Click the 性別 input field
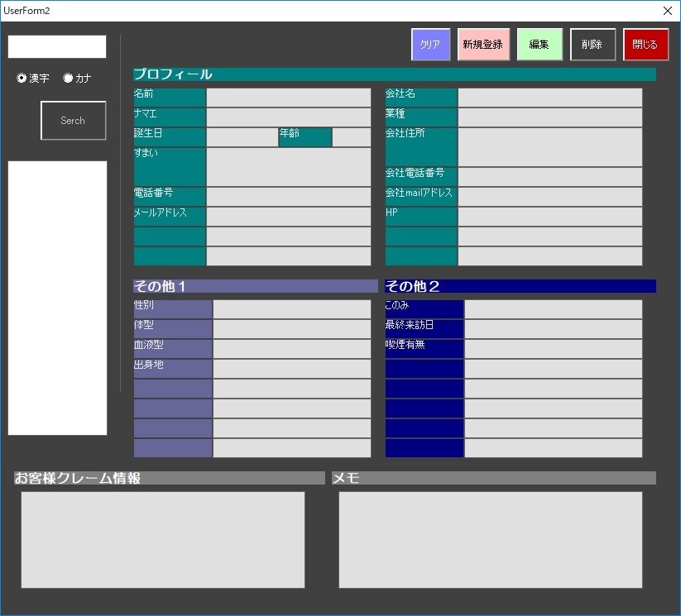 (292, 309)
